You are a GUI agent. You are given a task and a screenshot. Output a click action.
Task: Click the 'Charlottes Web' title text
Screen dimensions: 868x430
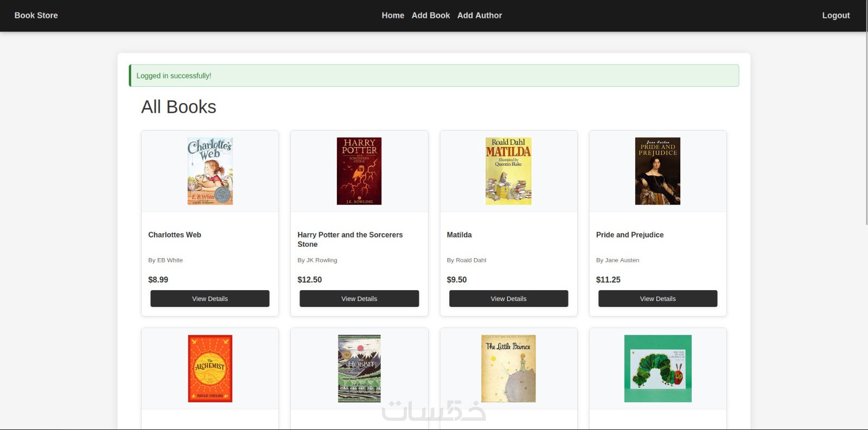coord(175,235)
